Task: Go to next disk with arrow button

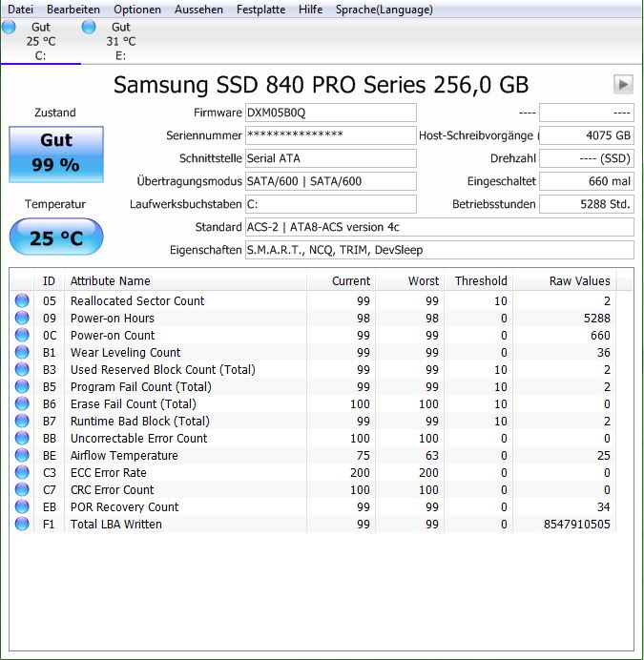Action: tap(623, 85)
